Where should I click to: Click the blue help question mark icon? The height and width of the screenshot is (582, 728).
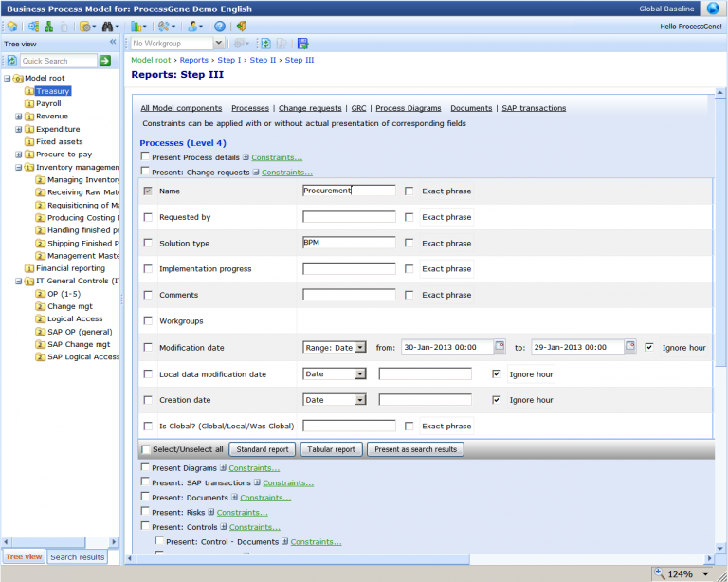220,27
